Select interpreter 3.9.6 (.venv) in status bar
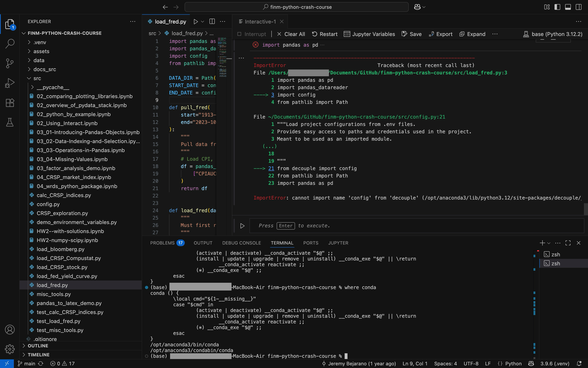 pyautogui.click(x=555, y=364)
